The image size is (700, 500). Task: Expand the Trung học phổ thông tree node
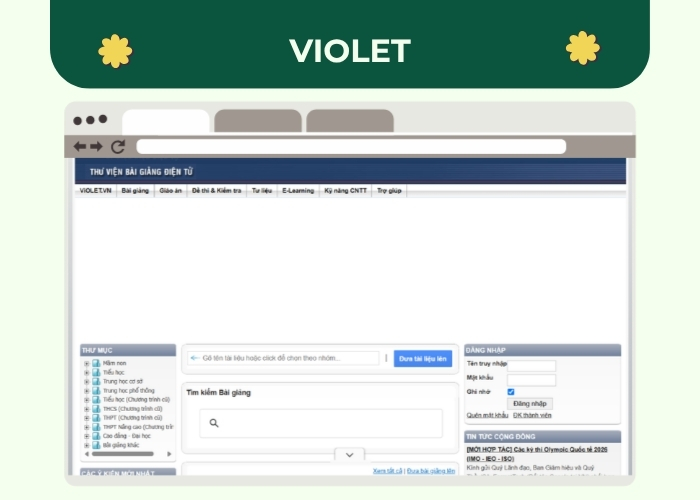(x=87, y=391)
